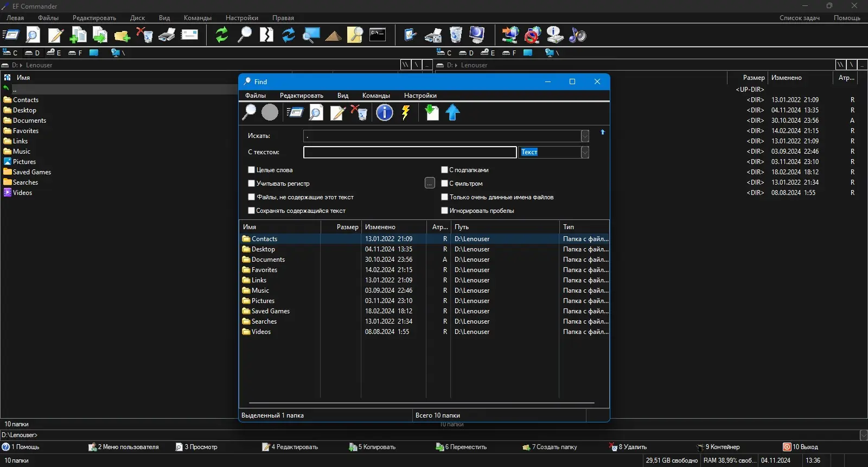The image size is (868, 467).
Task: Enable the 'Целые слова' checkbox
Action: (252, 170)
